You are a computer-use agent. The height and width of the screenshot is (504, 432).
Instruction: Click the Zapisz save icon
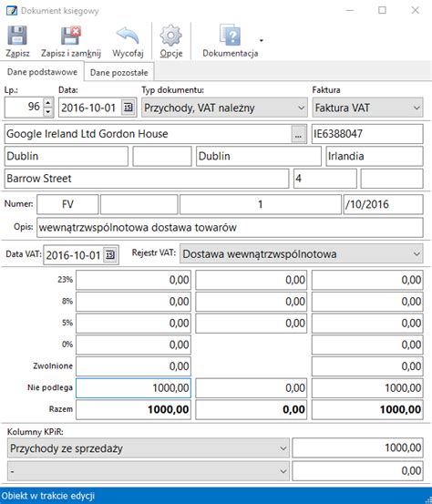17,36
